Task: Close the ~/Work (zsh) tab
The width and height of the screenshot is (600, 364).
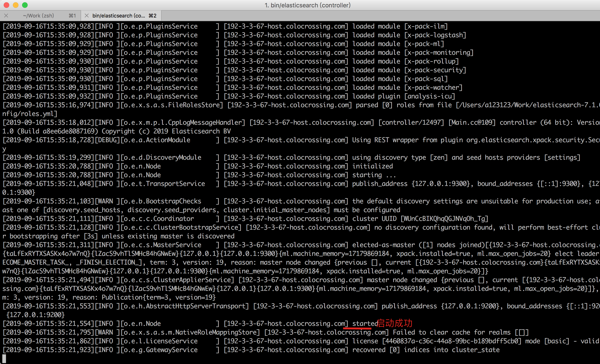Action: click(x=6, y=15)
